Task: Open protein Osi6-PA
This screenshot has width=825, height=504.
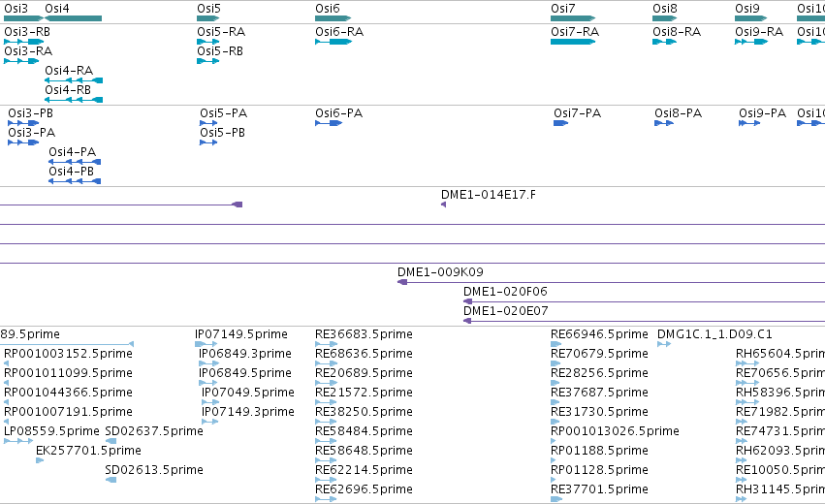Action: click(x=329, y=123)
